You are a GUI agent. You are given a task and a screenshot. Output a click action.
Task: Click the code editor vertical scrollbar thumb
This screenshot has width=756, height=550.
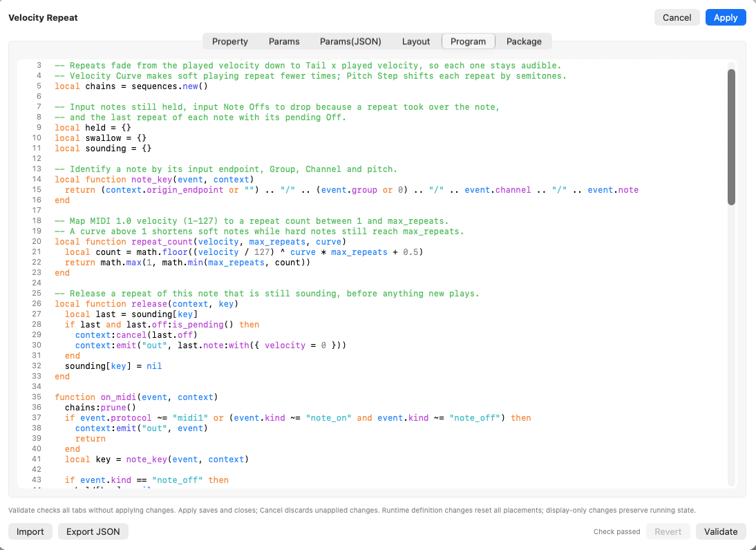[731, 137]
